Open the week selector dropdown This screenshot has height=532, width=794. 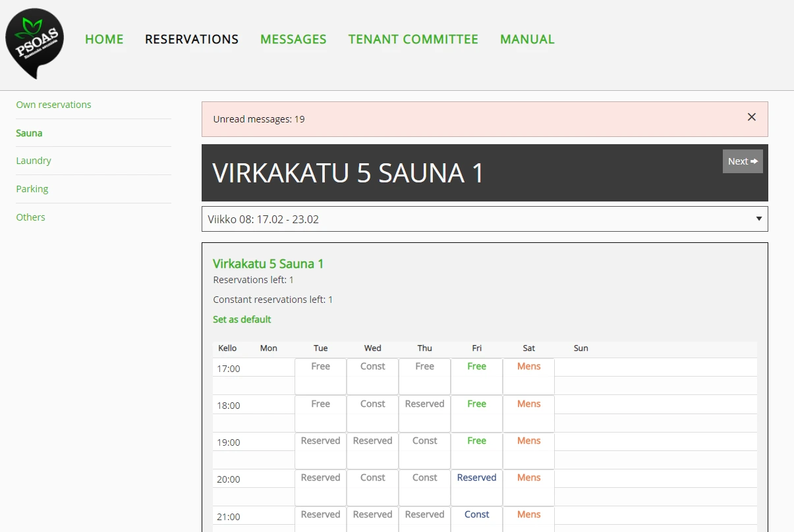pyautogui.click(x=484, y=219)
